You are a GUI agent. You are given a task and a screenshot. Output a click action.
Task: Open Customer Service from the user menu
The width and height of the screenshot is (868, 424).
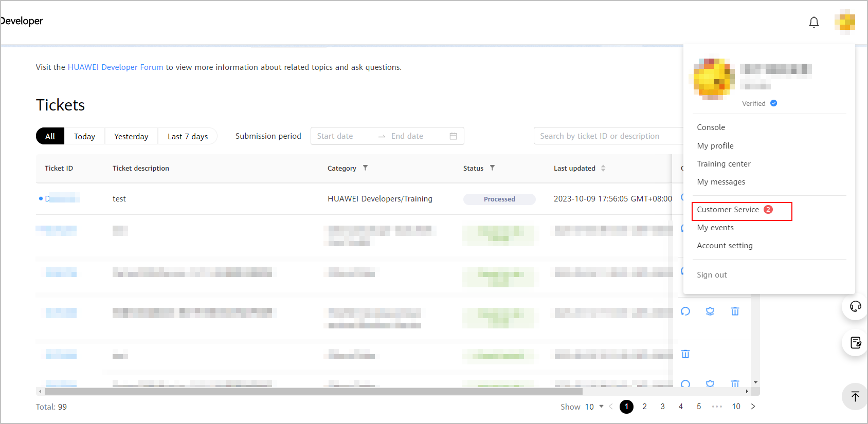[728, 210]
